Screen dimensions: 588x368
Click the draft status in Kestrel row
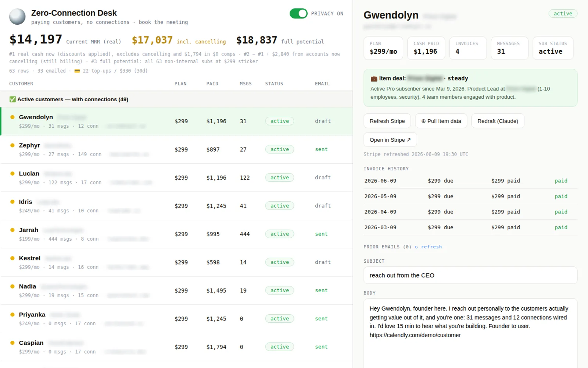323,262
